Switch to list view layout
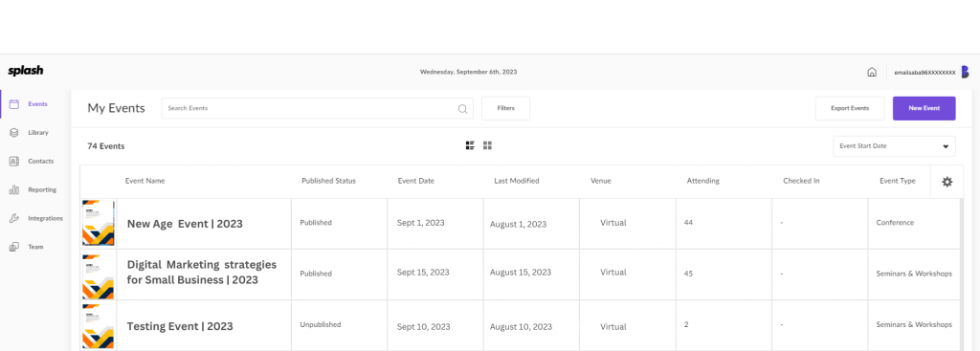 coord(470,145)
